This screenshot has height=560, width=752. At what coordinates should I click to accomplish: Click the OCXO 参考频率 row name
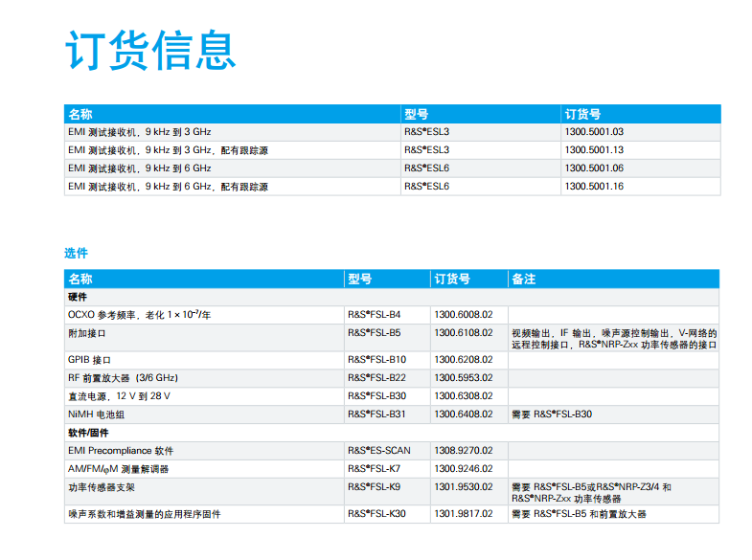139,315
